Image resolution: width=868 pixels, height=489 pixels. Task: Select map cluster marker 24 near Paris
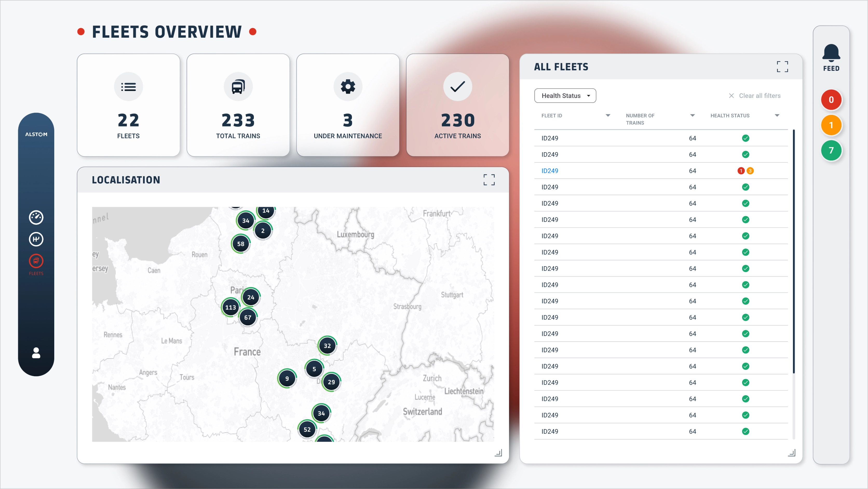click(x=251, y=297)
